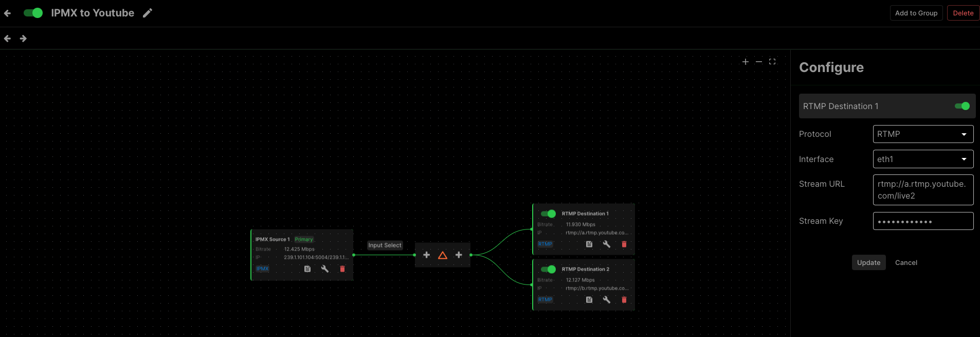Click the 11.930 Mbps bitrate value
This screenshot has height=337, width=980.
click(x=580, y=224)
